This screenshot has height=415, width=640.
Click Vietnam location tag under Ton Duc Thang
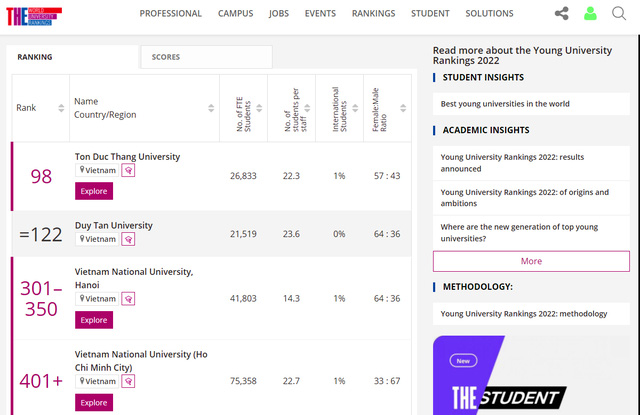pos(97,171)
